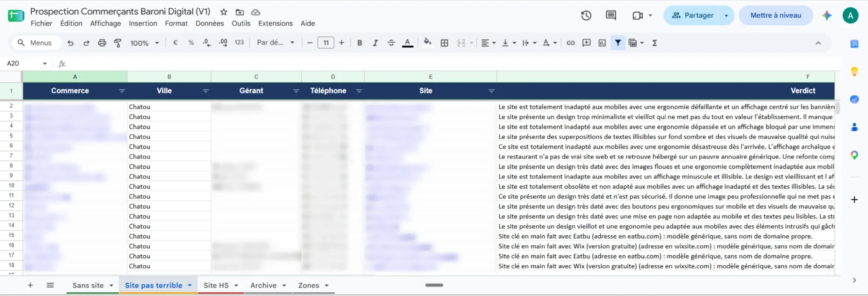Open the share options dropdown arrow

726,15
